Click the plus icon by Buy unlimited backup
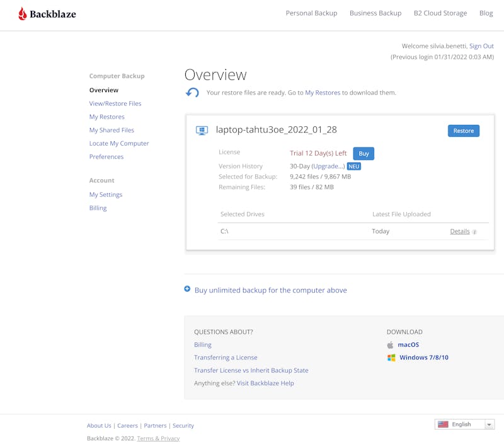The height and width of the screenshot is (444, 504). coord(187,289)
